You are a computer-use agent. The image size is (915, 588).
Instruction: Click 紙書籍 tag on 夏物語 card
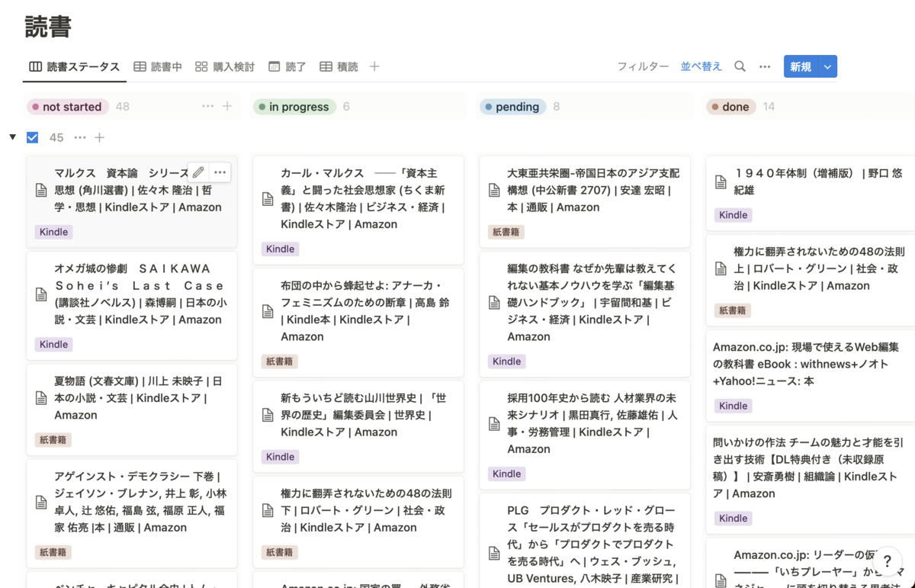tap(53, 439)
